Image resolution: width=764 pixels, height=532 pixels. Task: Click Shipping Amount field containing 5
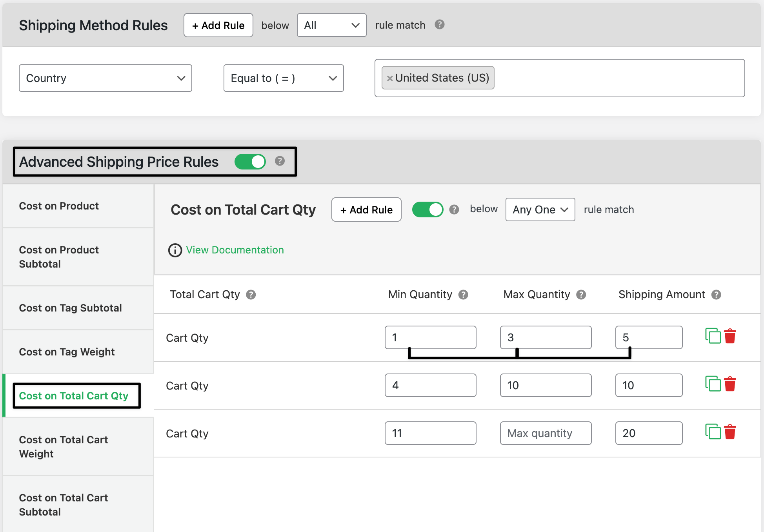coord(649,337)
